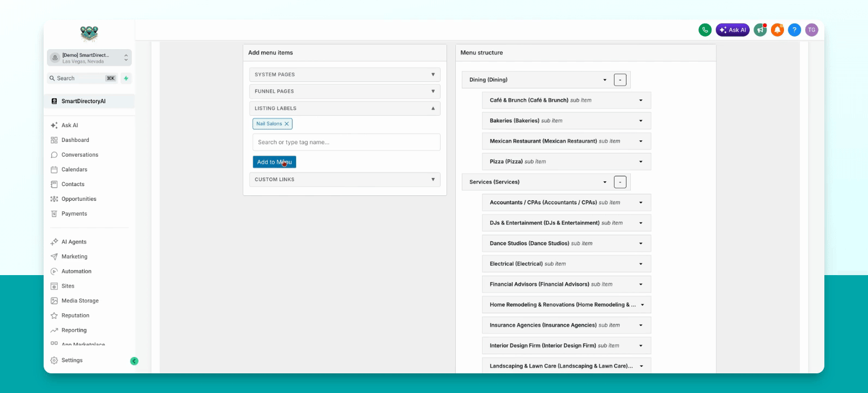This screenshot has width=868, height=393.
Task: Collapse the Dining group with minus button
Action: (x=620, y=80)
